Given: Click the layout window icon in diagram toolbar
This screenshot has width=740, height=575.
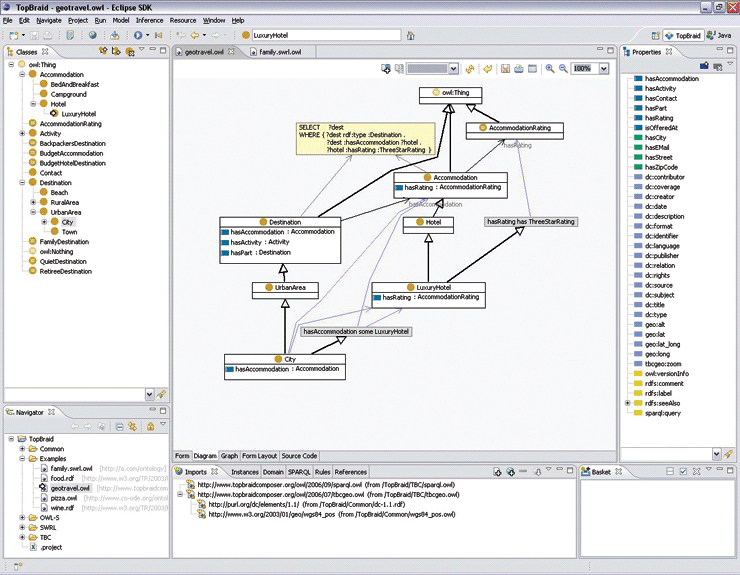Looking at the screenshot, I should [532, 68].
